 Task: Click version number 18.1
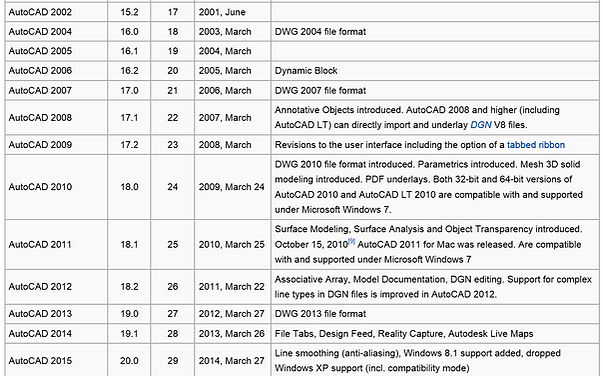pos(129,245)
